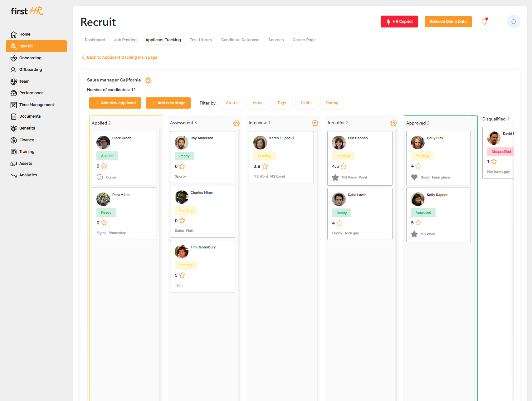
Task: Click the Tech guy tag on Gabe Lewis
Action: (x=352, y=233)
